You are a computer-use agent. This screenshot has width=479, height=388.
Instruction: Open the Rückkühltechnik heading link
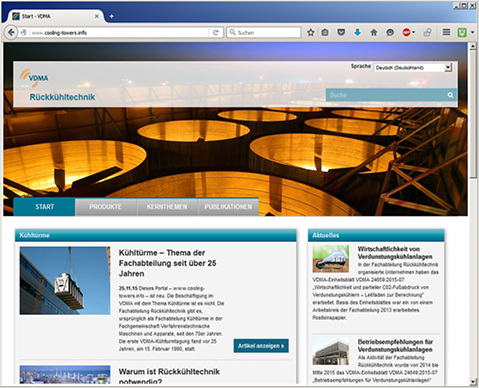pyautogui.click(x=62, y=97)
